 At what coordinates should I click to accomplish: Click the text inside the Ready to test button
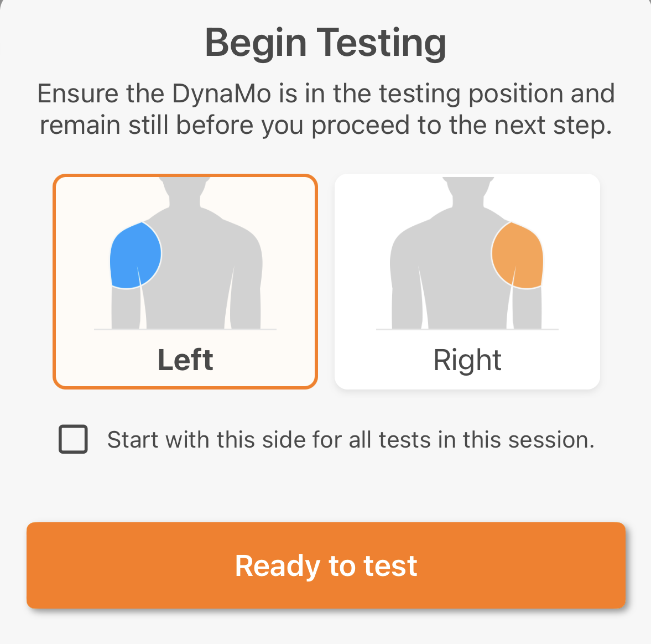click(x=326, y=565)
